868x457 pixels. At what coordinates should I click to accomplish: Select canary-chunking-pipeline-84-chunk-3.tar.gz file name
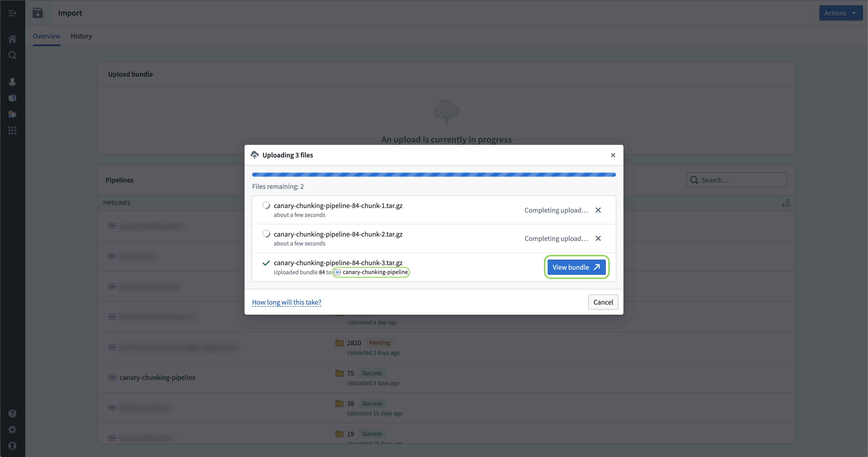tap(338, 263)
